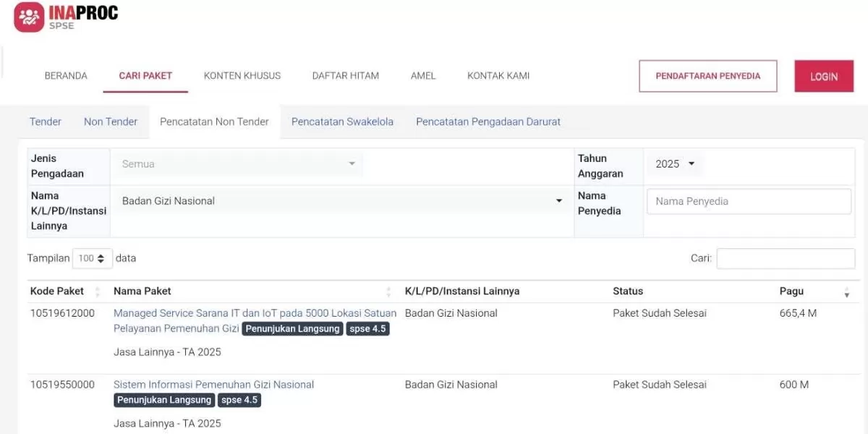868x434 pixels.
Task: Sort by Kode Paket column arrows
Action: pos(98,292)
